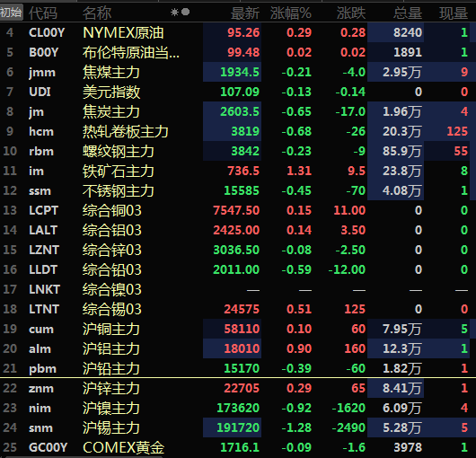The image size is (476, 458).
Task: Select 螺纹钢主力 rbm contract
Action: (238, 151)
